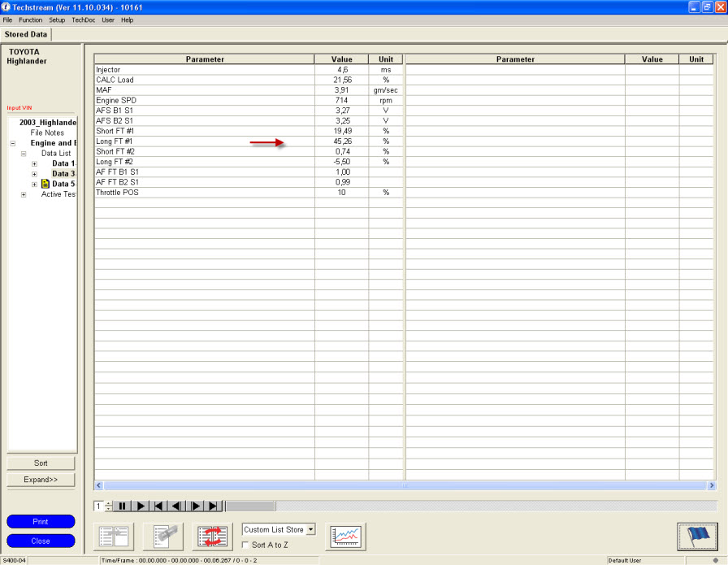Expand the Data 1 tree node
The image size is (728, 565).
coord(34,163)
